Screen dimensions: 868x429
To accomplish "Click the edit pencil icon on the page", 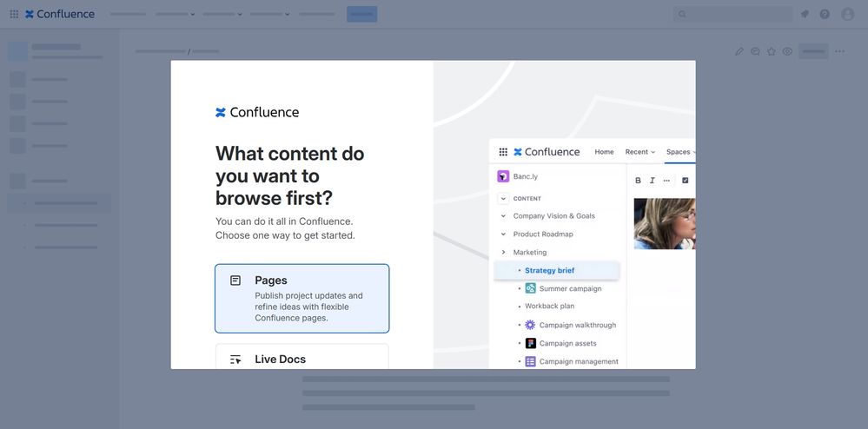I will [x=739, y=51].
